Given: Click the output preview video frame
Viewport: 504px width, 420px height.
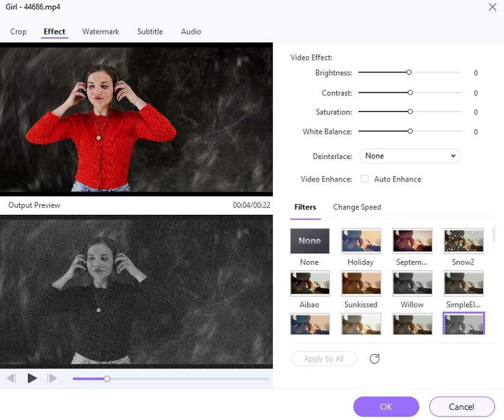Looking at the screenshot, I should click(x=136, y=292).
